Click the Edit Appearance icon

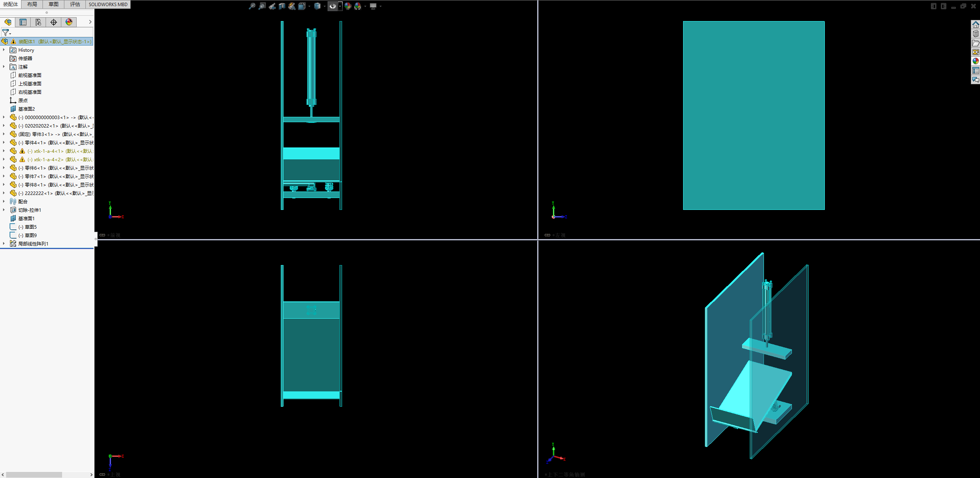tap(348, 6)
